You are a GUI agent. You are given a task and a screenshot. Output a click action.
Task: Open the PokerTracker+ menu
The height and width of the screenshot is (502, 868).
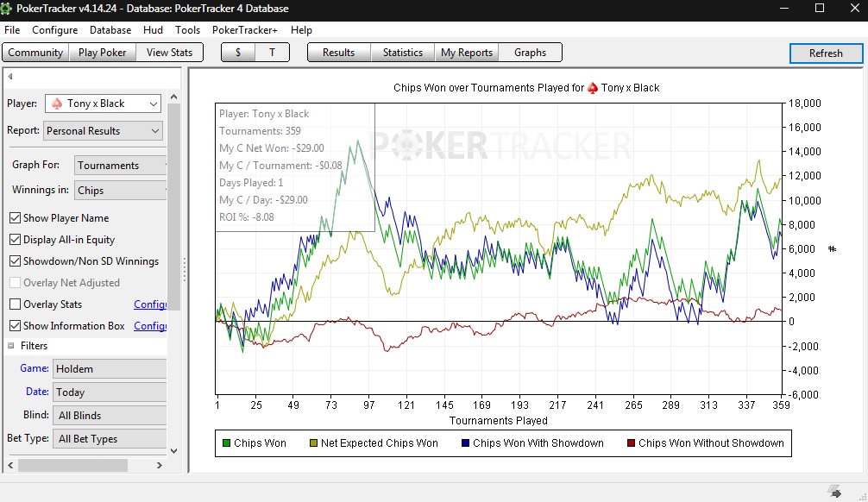[x=245, y=30]
